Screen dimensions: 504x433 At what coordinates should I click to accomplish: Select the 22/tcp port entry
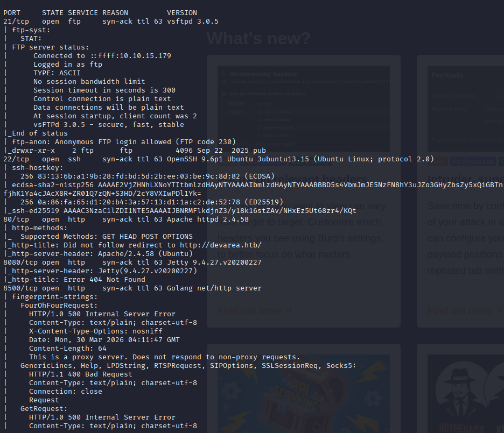tap(16, 159)
